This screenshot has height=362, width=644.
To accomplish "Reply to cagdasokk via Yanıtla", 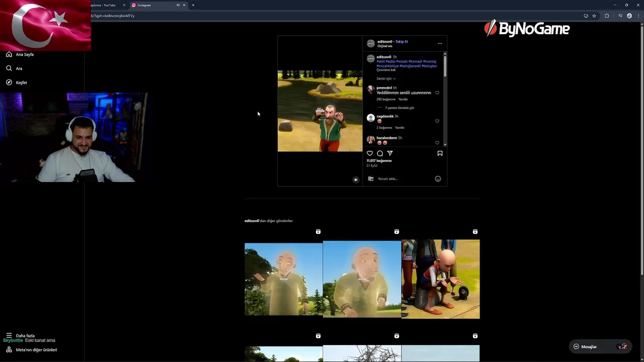I will coord(399,128).
